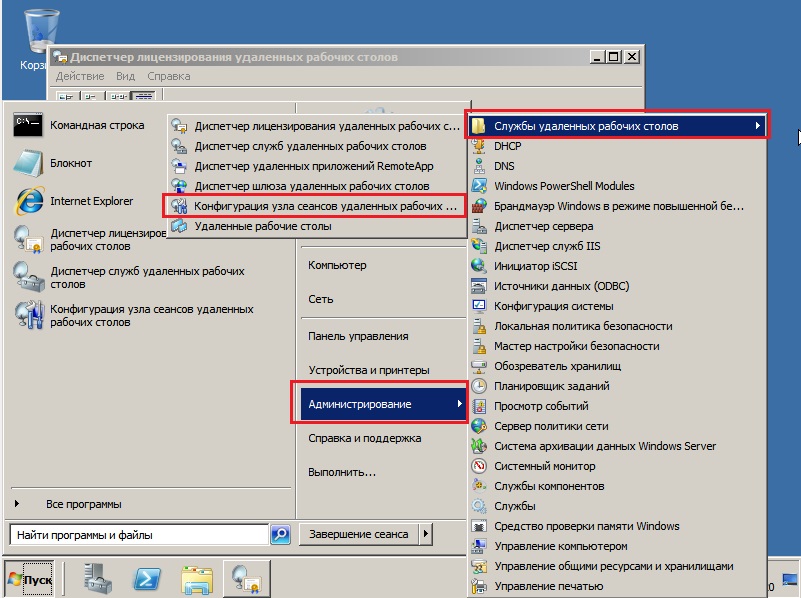Launch Диспетчер удаленных приложений RemoteApp

[317, 166]
